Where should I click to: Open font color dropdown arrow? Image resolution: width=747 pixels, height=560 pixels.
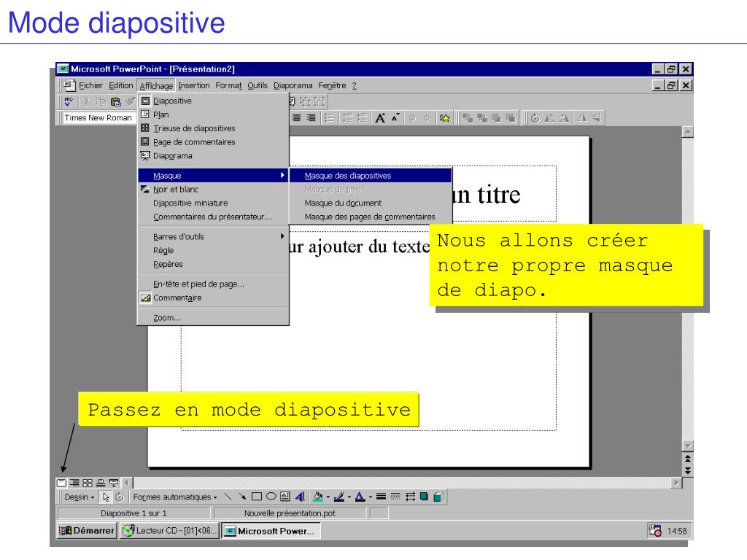(x=370, y=497)
